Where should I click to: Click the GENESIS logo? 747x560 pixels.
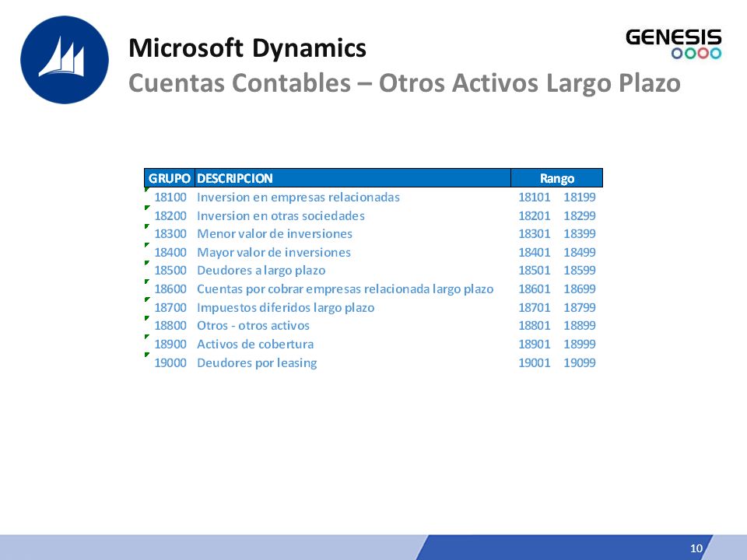tap(673, 44)
